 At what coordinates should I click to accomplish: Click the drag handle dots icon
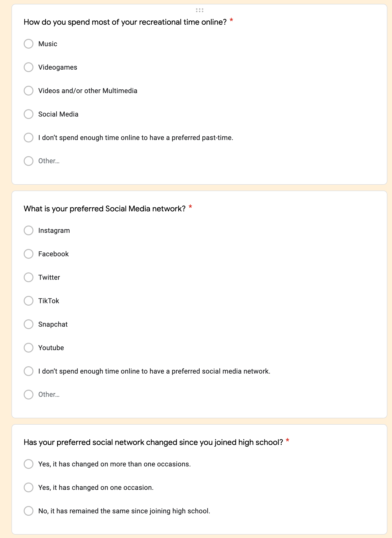click(199, 10)
